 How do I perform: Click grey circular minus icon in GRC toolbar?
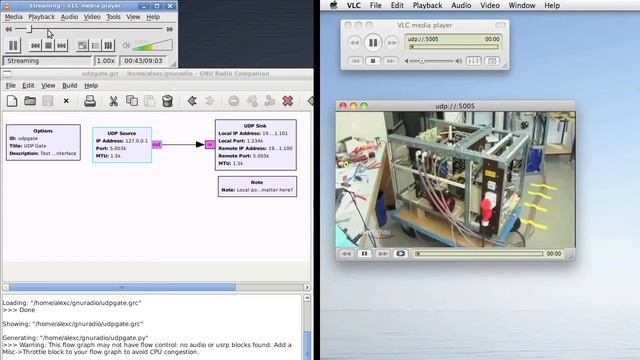click(x=233, y=101)
